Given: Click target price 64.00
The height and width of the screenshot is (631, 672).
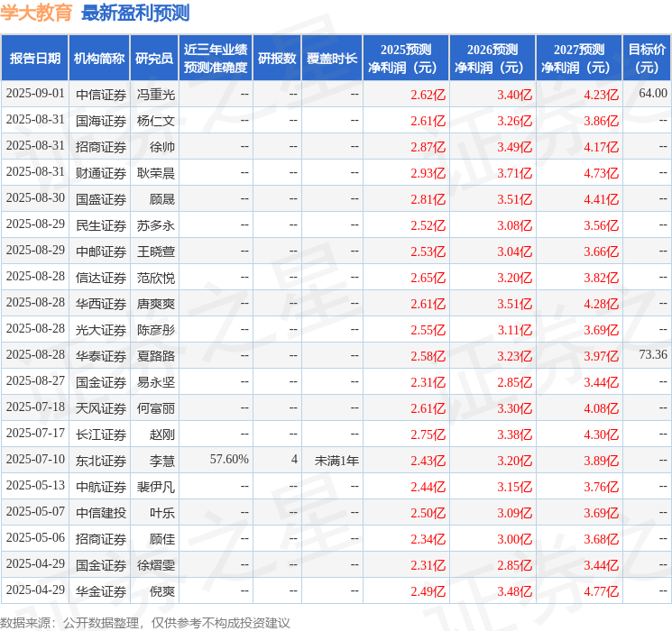Looking at the screenshot, I should coord(653,93).
